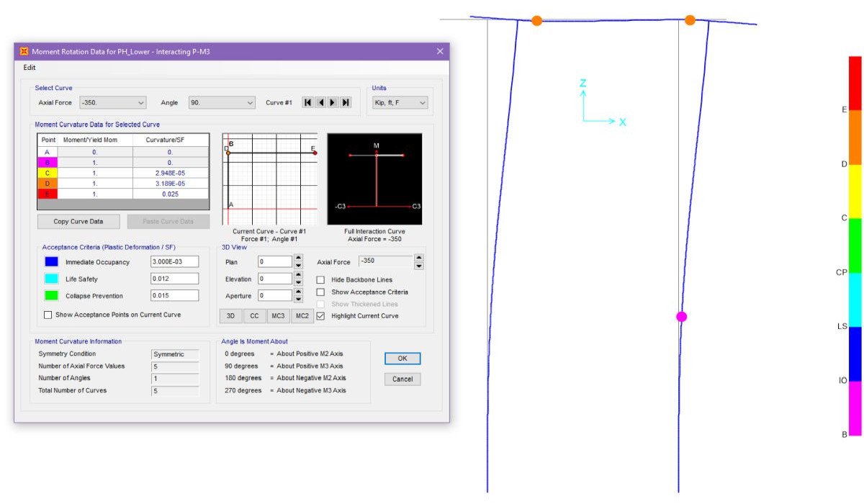864x504 pixels.
Task: Confirm dialog with the OK button
Action: (402, 359)
